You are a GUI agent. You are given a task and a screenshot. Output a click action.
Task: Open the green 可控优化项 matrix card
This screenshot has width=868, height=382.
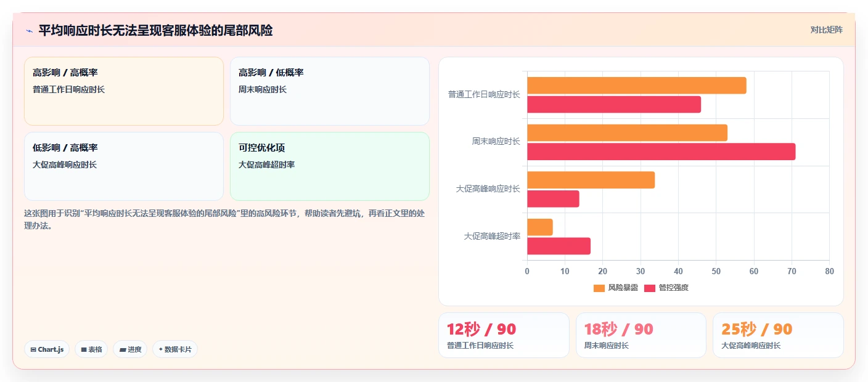[330, 166]
